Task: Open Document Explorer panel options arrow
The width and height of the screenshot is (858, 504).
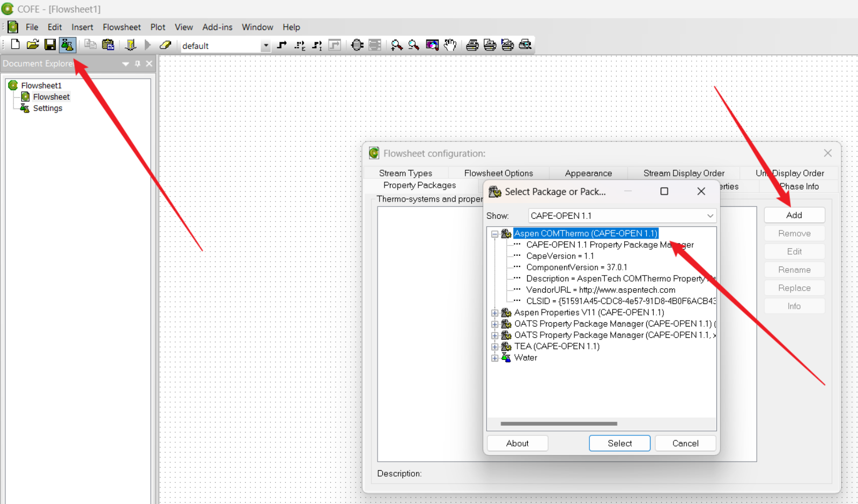Action: [125, 64]
